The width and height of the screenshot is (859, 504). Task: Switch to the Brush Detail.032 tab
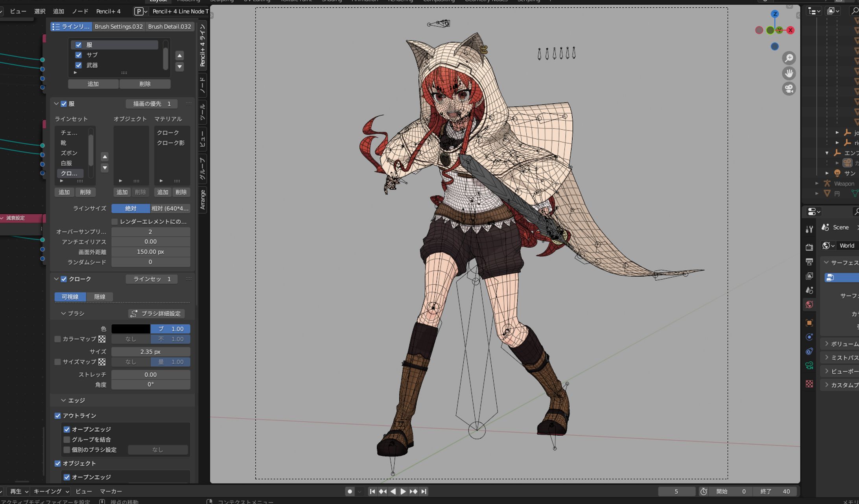click(x=170, y=26)
